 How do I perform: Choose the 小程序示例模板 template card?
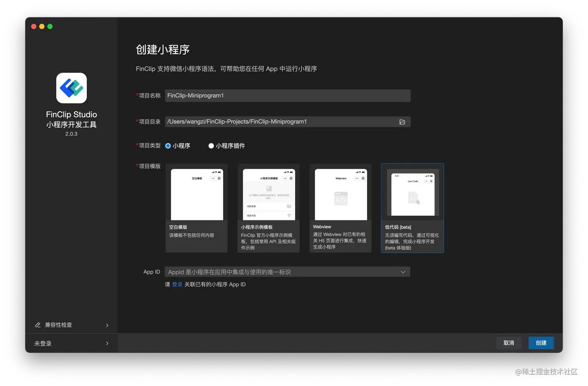point(269,208)
